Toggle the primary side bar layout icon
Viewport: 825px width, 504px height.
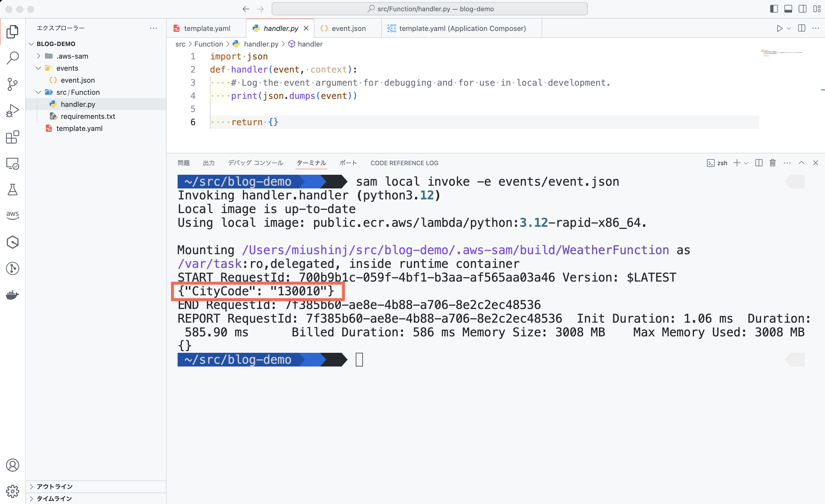(x=774, y=9)
